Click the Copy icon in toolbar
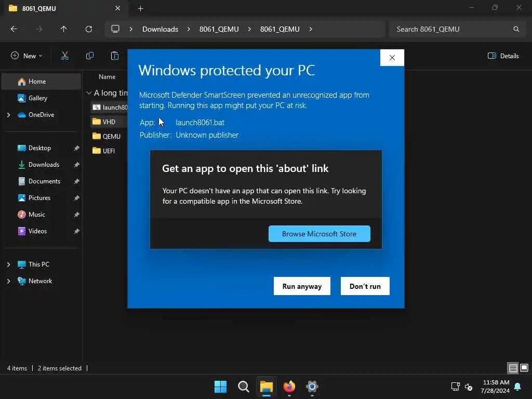Screen dimensions: 532x399 tap(89, 56)
